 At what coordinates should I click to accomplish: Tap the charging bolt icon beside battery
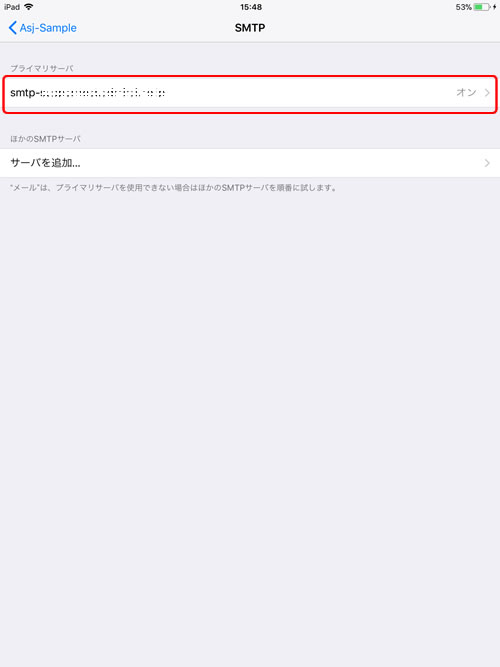[x=494, y=7]
